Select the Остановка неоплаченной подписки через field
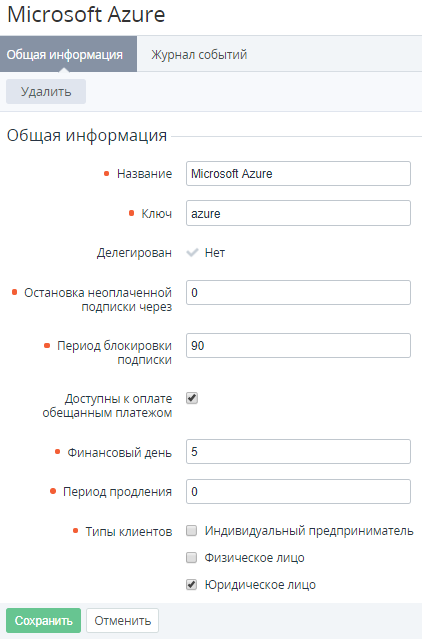This screenshot has width=422, height=643. point(298,292)
